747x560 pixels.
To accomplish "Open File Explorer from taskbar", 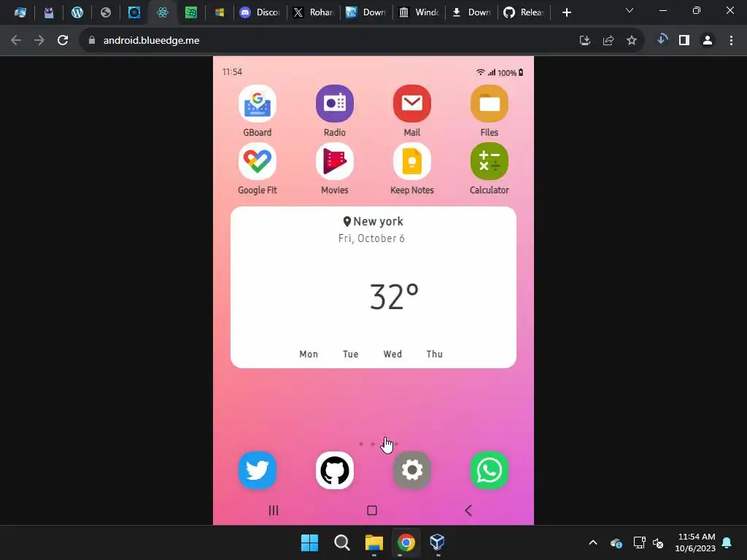I will point(374,542).
